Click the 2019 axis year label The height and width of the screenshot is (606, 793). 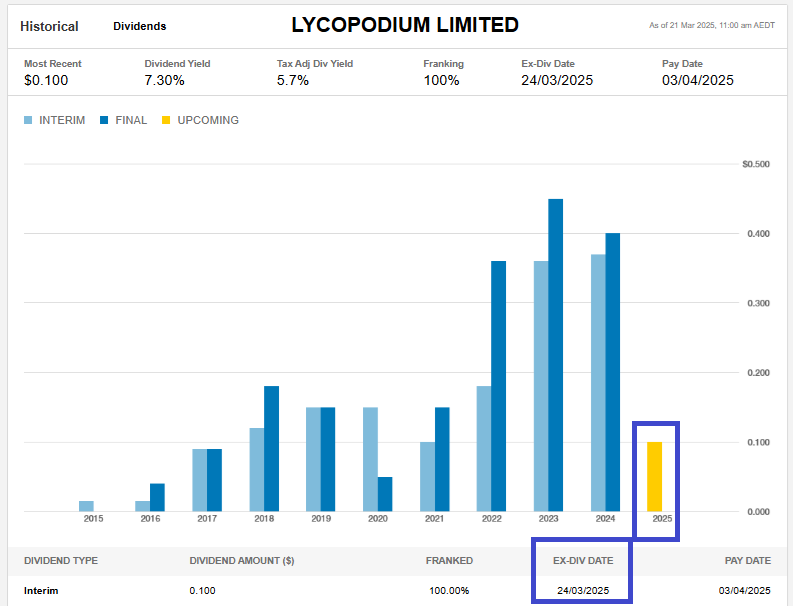coord(321,518)
